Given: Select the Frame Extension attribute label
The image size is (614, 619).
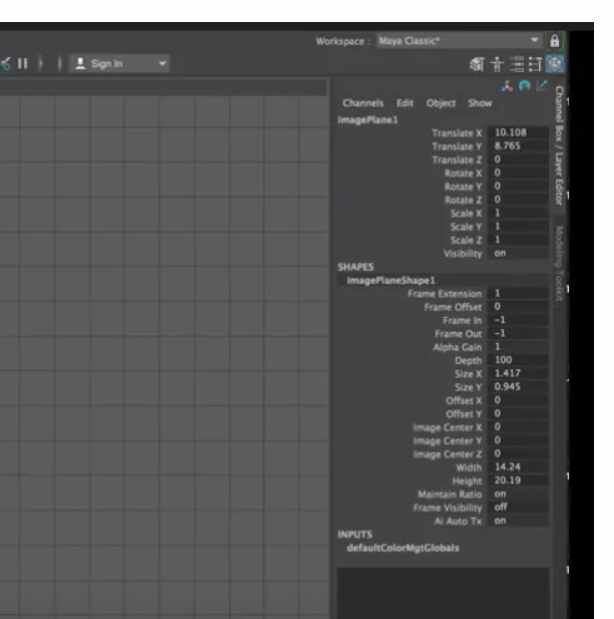Looking at the screenshot, I should [445, 294].
